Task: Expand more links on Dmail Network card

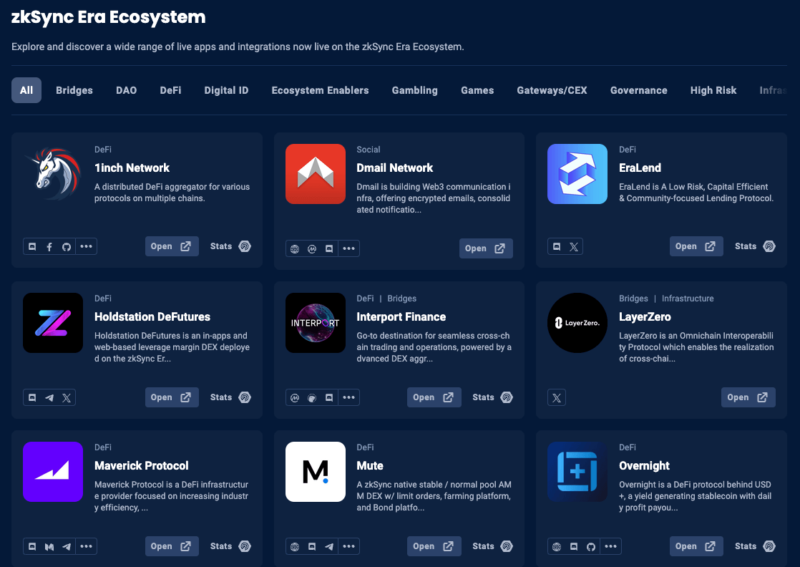Action: coord(348,249)
